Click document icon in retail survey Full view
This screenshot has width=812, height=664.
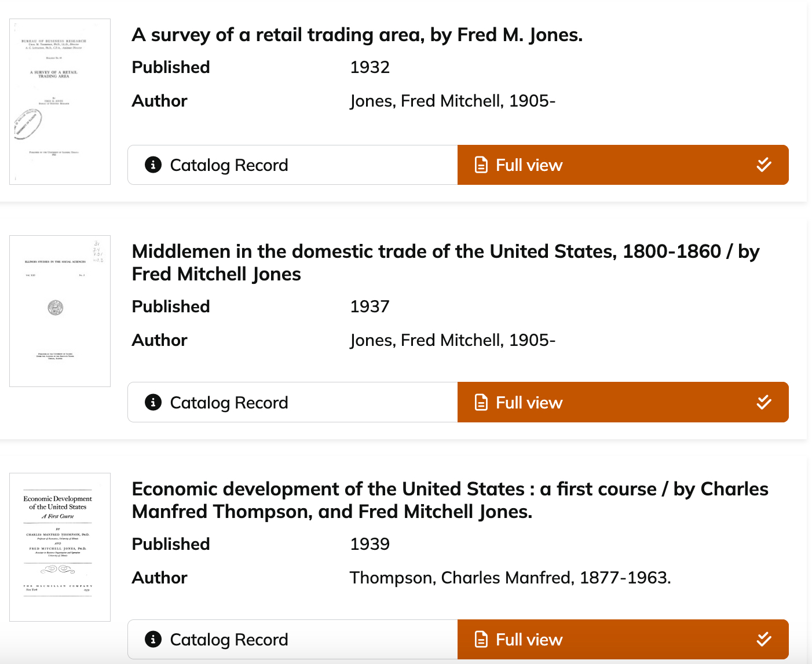coord(481,165)
